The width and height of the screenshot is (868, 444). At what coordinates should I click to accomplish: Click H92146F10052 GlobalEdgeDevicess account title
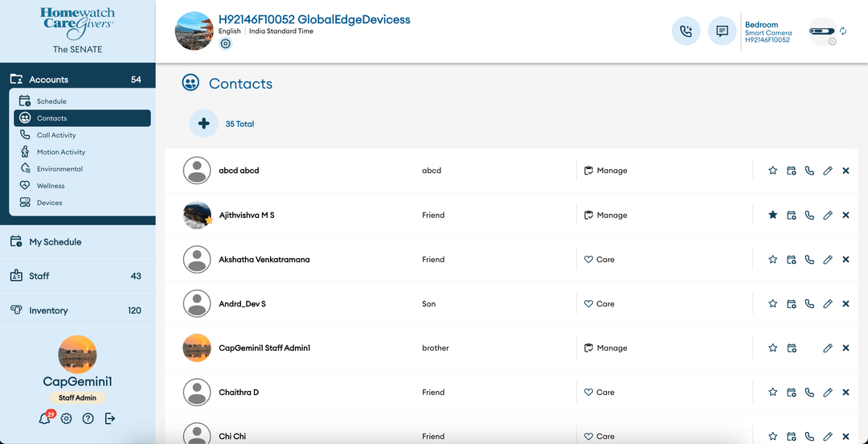(314, 19)
